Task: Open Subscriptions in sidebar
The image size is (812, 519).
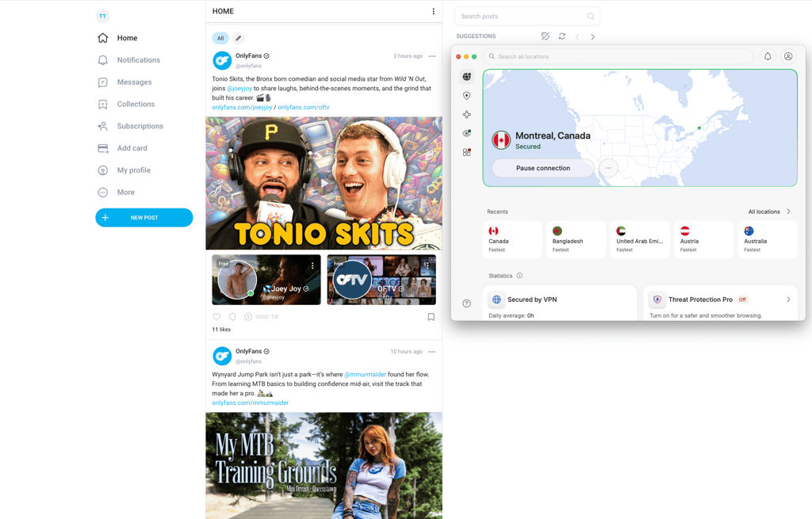Action: (131, 126)
